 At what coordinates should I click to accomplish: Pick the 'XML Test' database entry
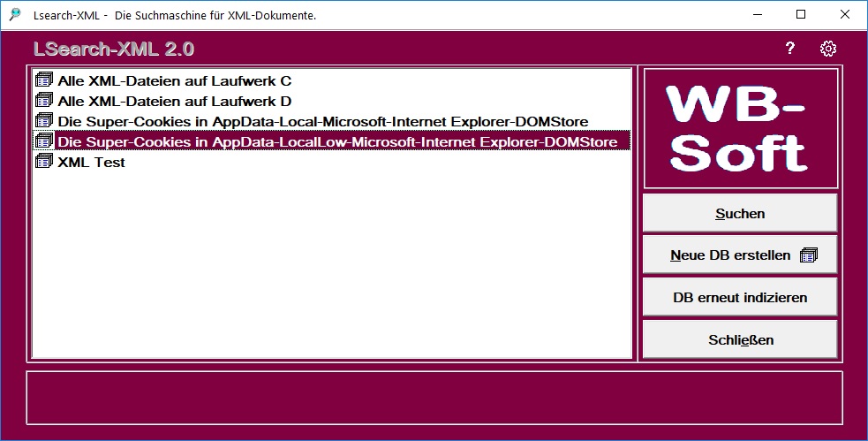91,162
